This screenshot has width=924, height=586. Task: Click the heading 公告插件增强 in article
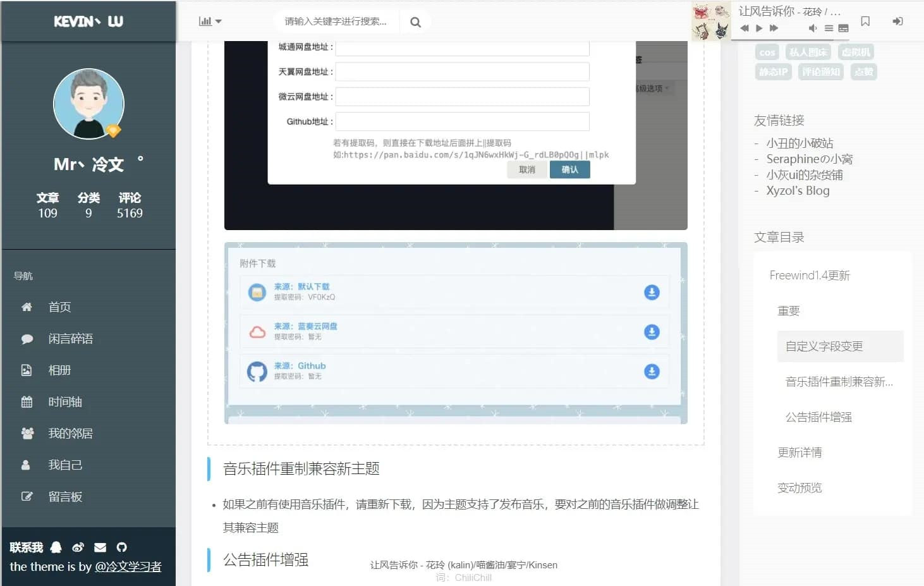click(266, 560)
